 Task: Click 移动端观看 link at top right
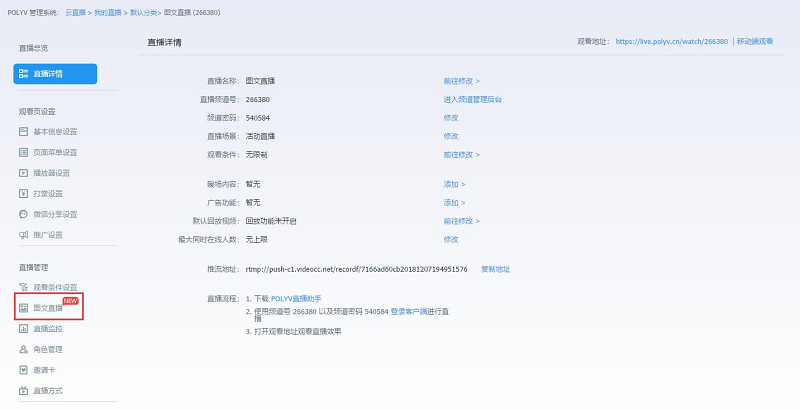762,42
